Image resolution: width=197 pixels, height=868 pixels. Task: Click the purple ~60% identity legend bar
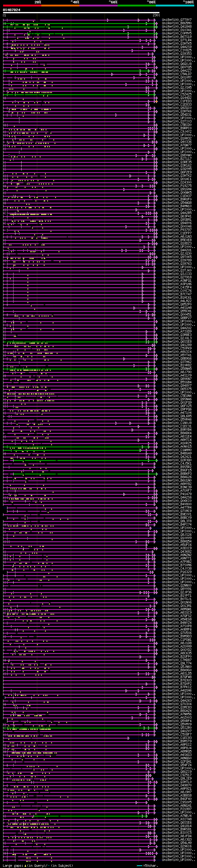[x=99, y=6]
